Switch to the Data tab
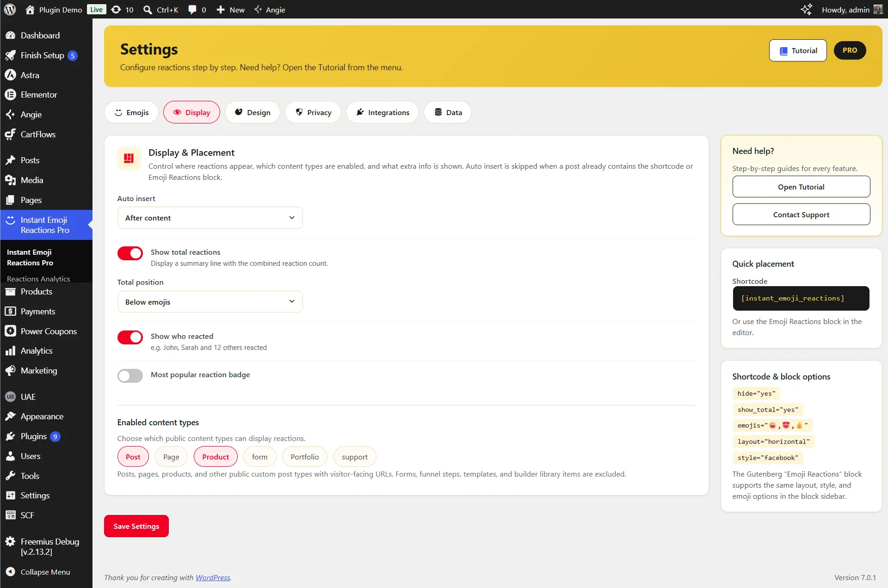Image resolution: width=888 pixels, height=588 pixels. click(448, 112)
